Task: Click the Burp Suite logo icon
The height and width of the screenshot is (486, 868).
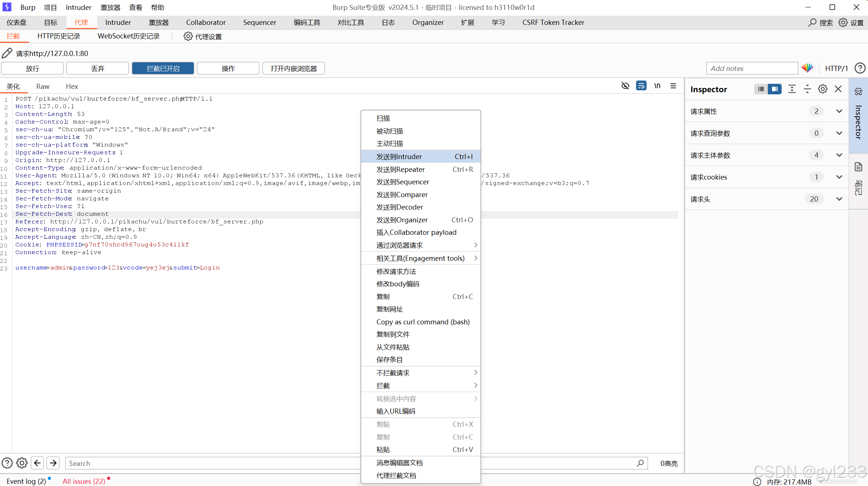Action: click(x=7, y=7)
